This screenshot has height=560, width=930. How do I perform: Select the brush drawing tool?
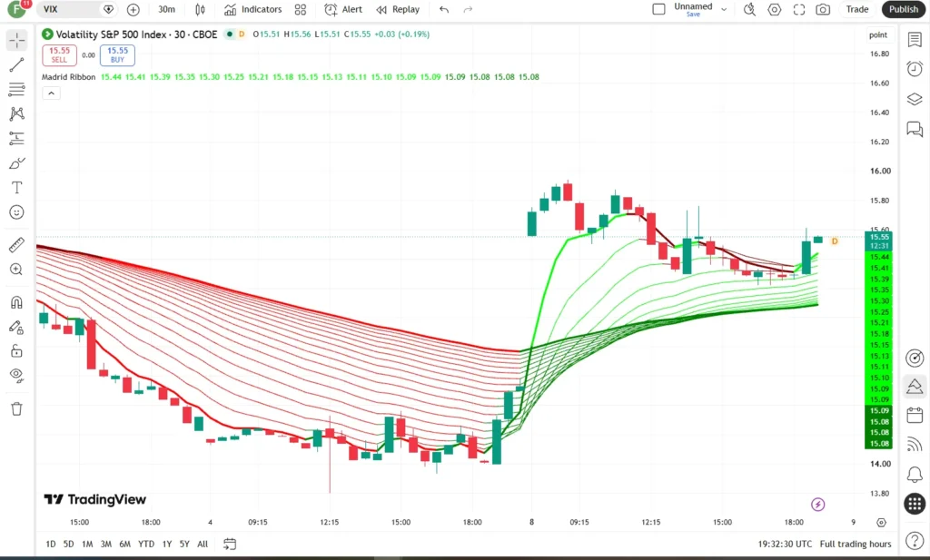(16, 163)
